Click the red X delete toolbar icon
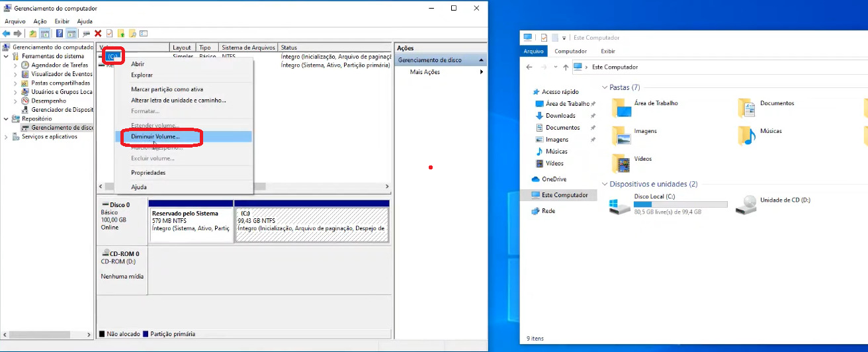Screen dimensions: 868x352 pos(98,33)
